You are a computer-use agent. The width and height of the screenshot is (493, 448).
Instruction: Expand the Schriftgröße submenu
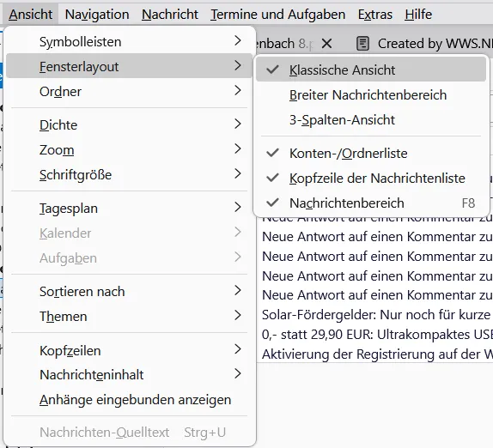[x=129, y=175]
